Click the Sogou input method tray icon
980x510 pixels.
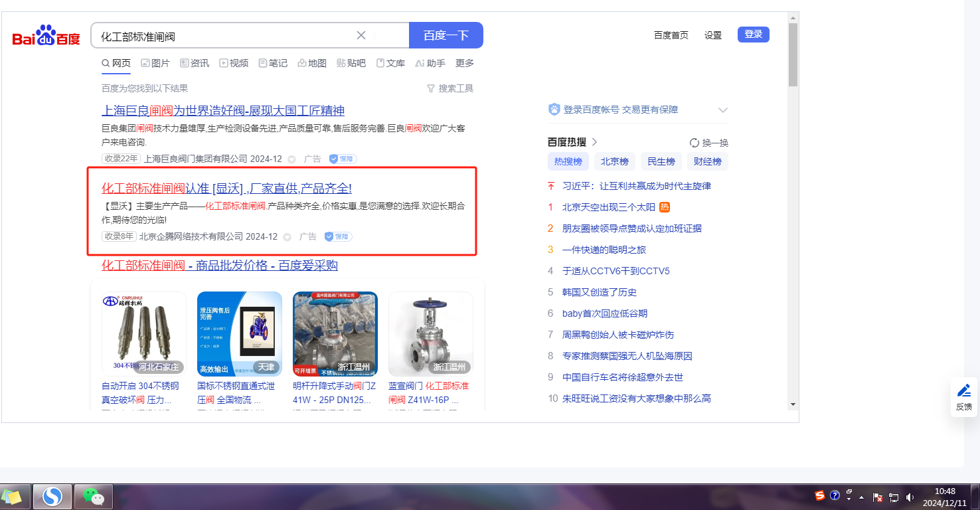tap(820, 495)
